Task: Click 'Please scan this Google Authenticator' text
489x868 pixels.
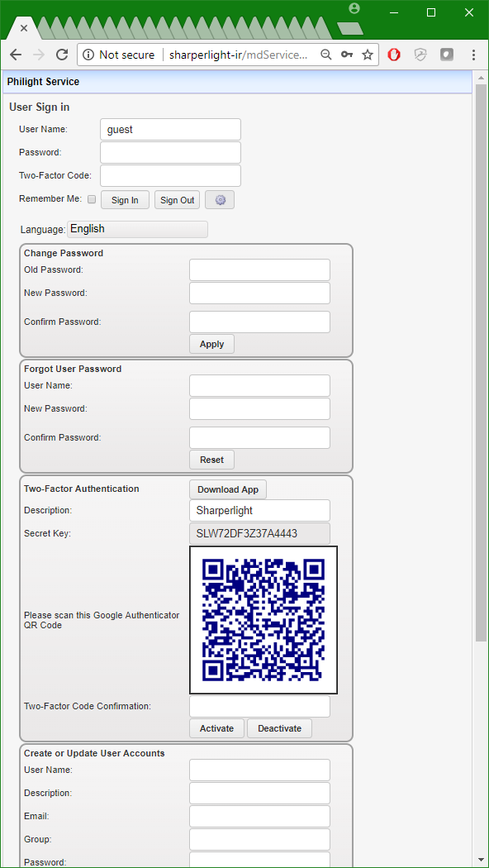Action: [102, 615]
